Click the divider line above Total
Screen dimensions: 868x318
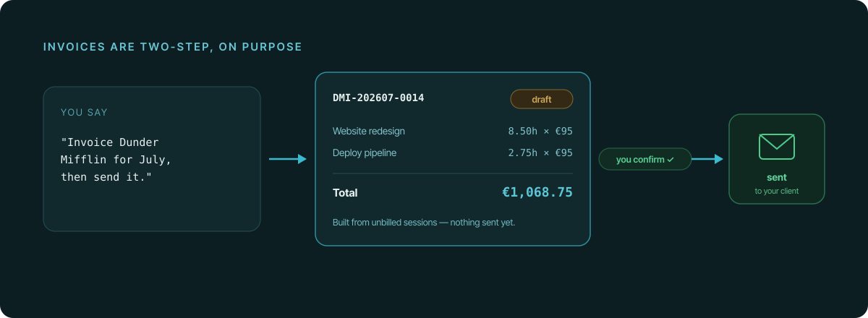pyautogui.click(x=453, y=173)
